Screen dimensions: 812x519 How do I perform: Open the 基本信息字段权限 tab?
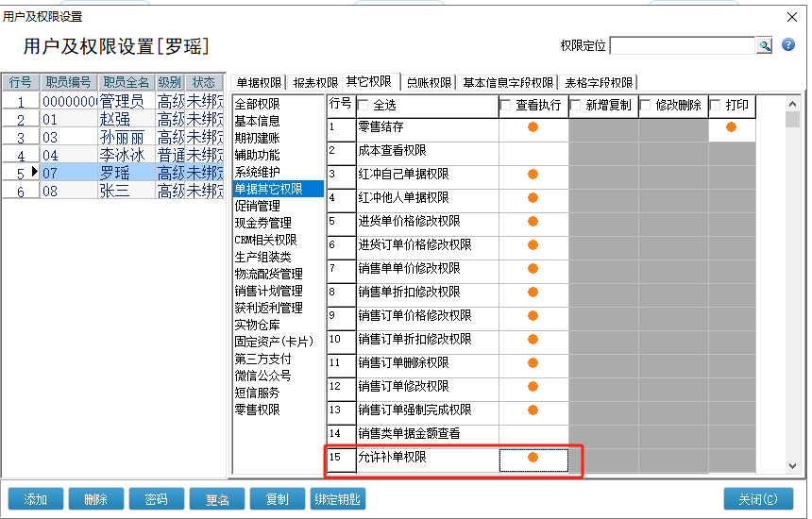[x=508, y=83]
